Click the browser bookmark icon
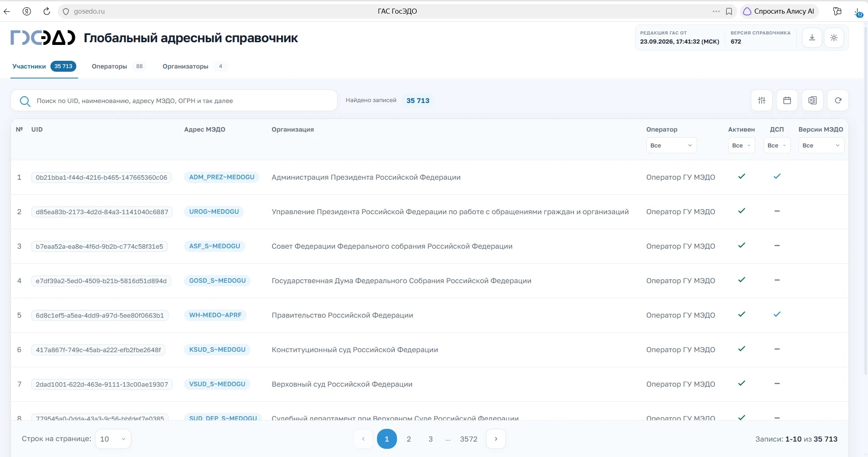The height and width of the screenshot is (457, 868). 729,11
